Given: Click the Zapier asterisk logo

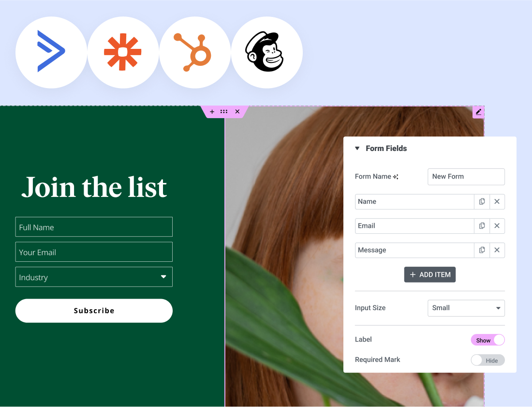Looking at the screenshot, I should (123, 52).
